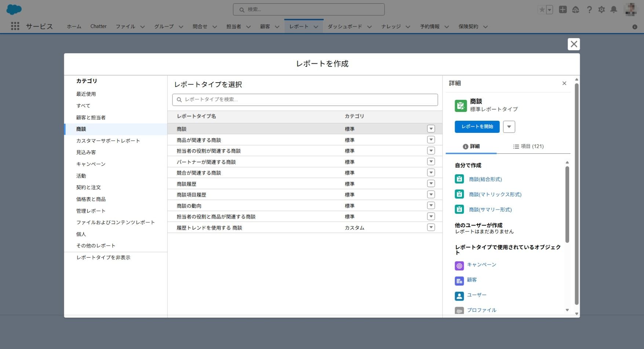Click the details panel inner scrollbar

pyautogui.click(x=567, y=204)
